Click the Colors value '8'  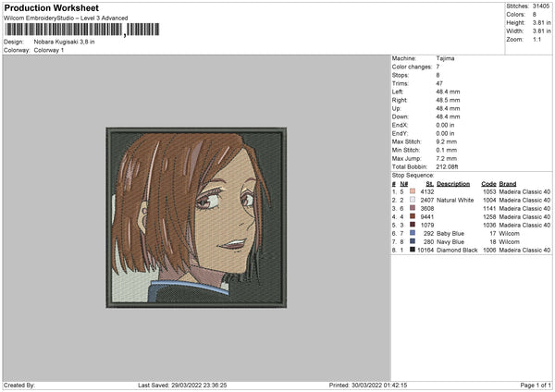point(535,15)
